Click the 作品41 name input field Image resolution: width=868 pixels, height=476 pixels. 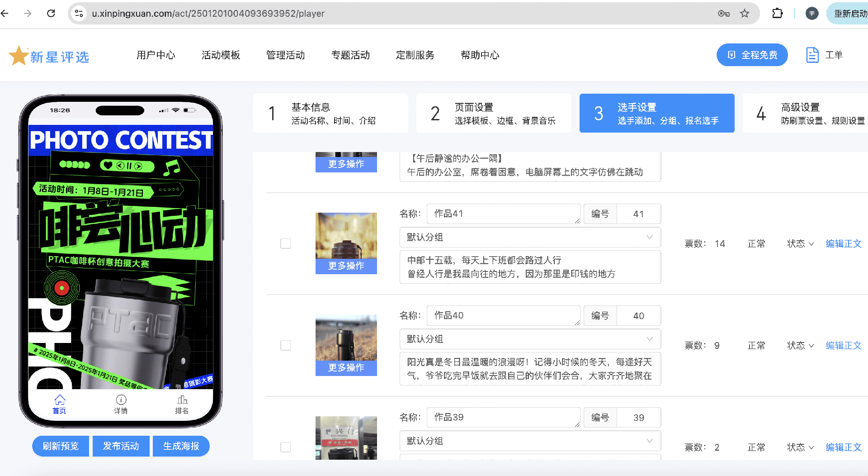point(504,214)
